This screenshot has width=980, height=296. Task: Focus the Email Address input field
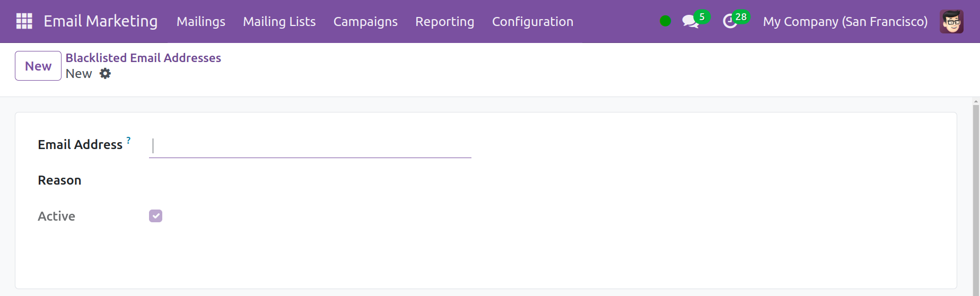(310, 145)
